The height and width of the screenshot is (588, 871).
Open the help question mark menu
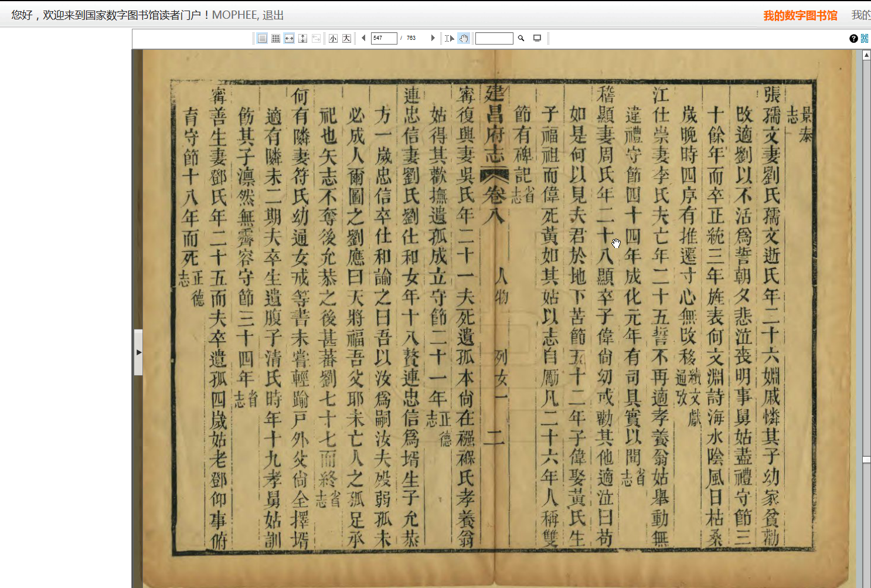click(x=853, y=38)
